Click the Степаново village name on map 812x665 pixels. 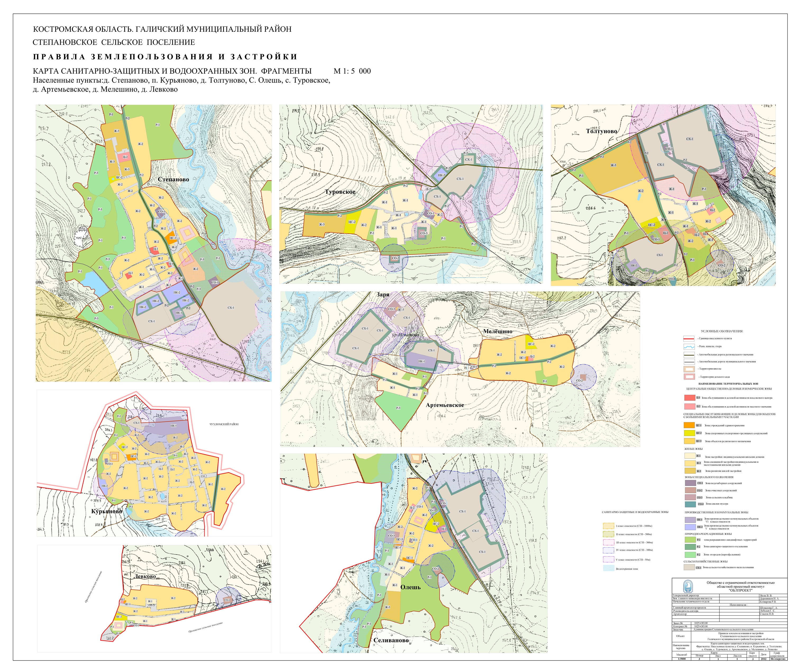(x=173, y=179)
